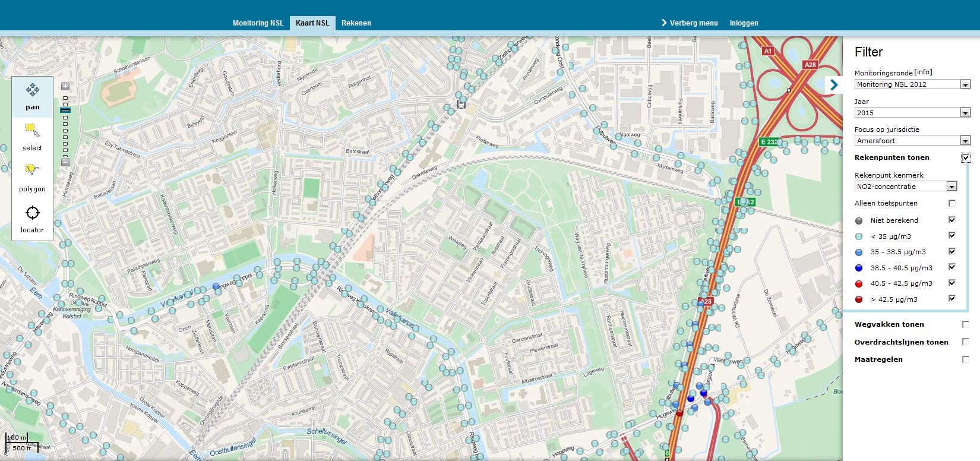The height and width of the screenshot is (461, 980).
Task: Click the dark red > 42.5 µg/m3 legend dot
Action: (x=859, y=299)
